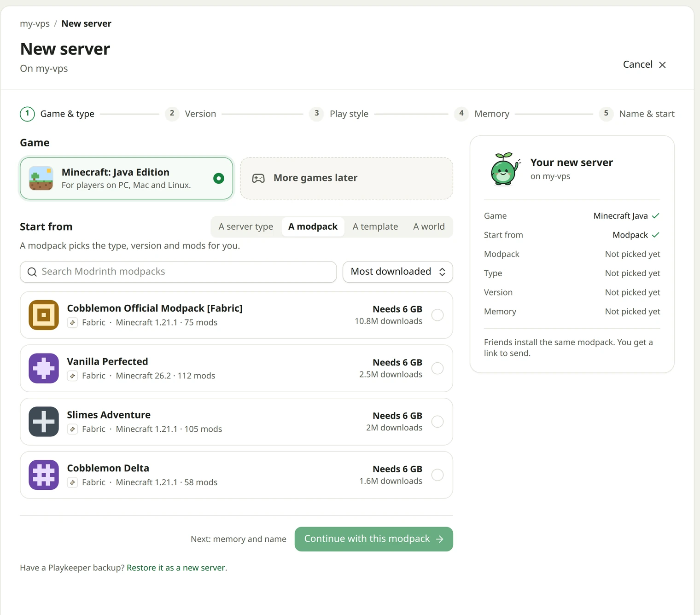This screenshot has width=700, height=615.
Task: Click the Minecraft grass block icon
Action: point(41,179)
